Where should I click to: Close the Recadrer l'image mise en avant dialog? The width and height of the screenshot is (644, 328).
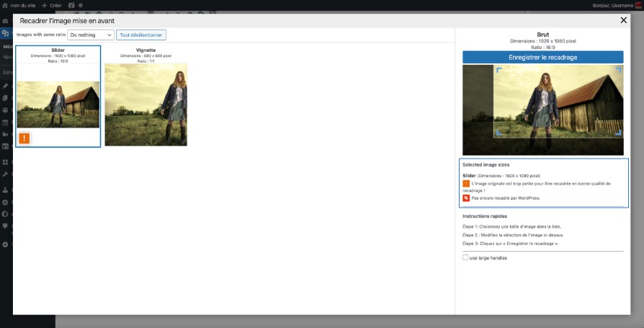coord(623,21)
